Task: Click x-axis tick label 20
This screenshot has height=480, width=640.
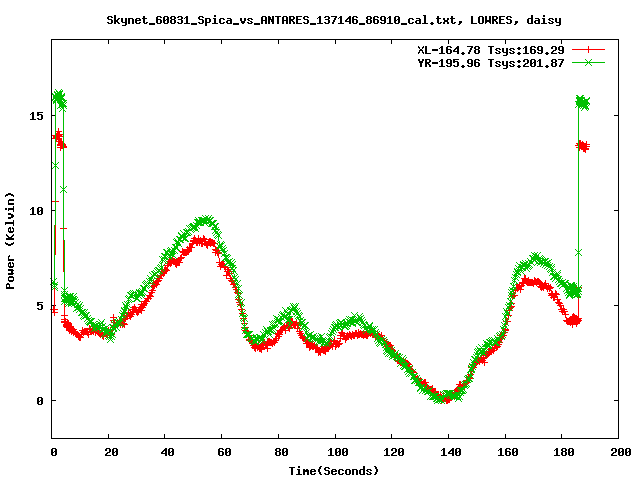Action: pyautogui.click(x=111, y=452)
